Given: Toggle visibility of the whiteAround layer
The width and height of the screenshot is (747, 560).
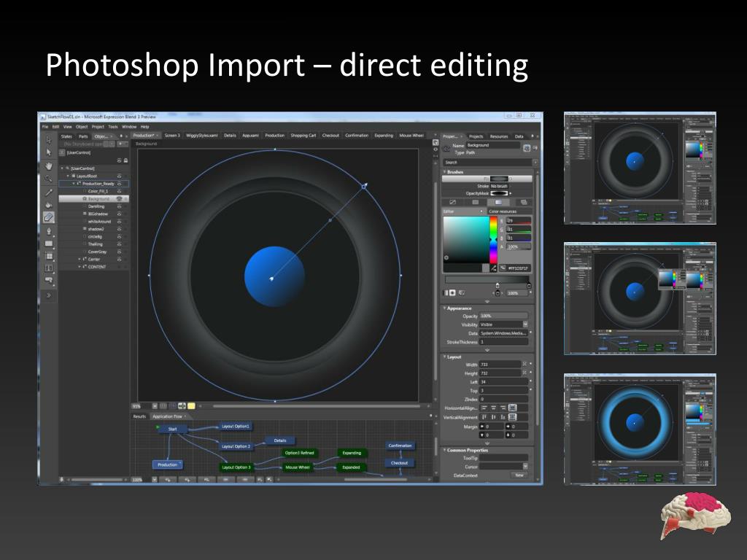Looking at the screenshot, I should (x=120, y=222).
